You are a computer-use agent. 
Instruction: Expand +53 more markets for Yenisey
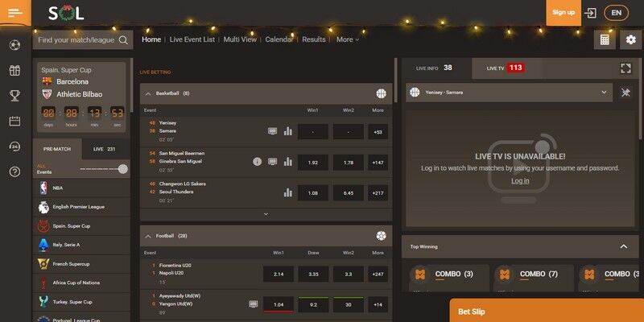point(378,132)
